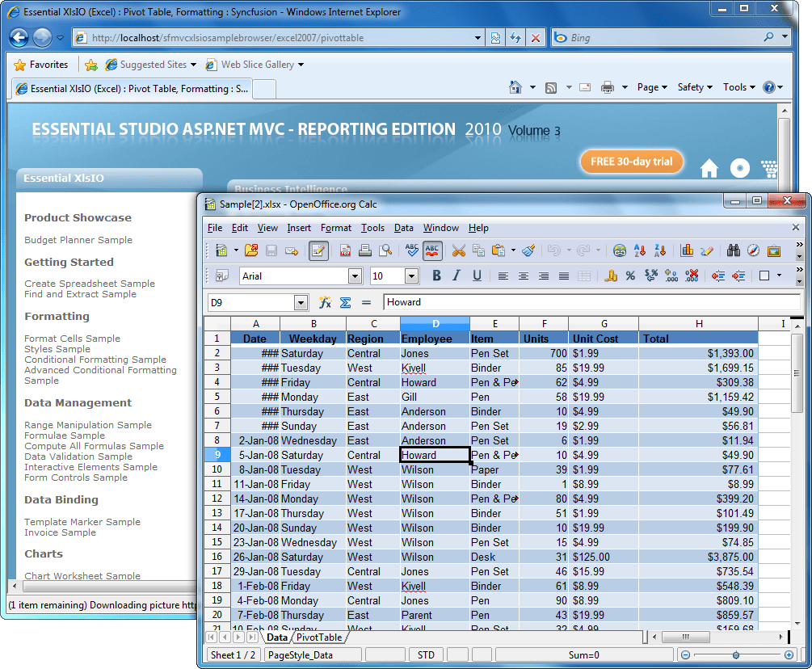Viewport: 812px width, 669px height.
Task: Open Find & Replace binoculars icon
Action: click(734, 251)
